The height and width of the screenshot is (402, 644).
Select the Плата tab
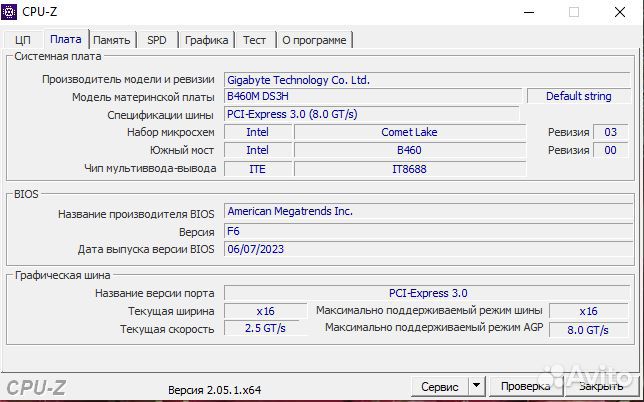[66, 39]
